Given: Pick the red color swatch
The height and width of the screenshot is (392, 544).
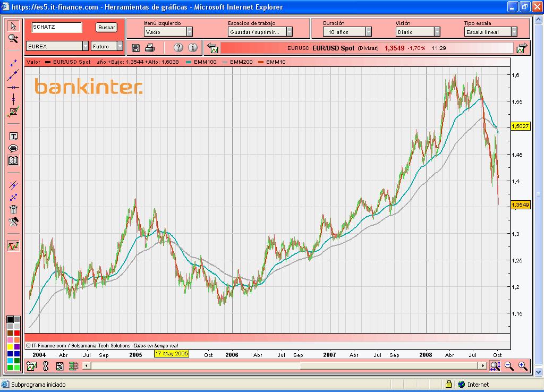Looking at the screenshot, I should tap(17, 333).
